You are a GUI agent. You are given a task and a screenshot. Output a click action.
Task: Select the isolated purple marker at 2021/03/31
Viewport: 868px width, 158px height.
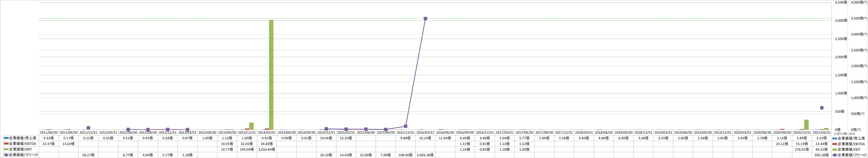pos(821,108)
